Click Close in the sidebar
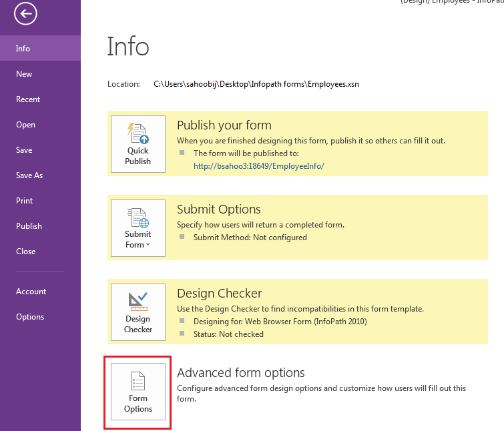 [x=40, y=251]
